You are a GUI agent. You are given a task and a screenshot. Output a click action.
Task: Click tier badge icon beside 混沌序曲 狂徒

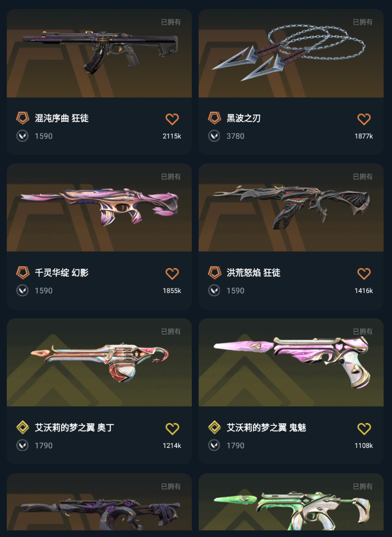pos(23,118)
